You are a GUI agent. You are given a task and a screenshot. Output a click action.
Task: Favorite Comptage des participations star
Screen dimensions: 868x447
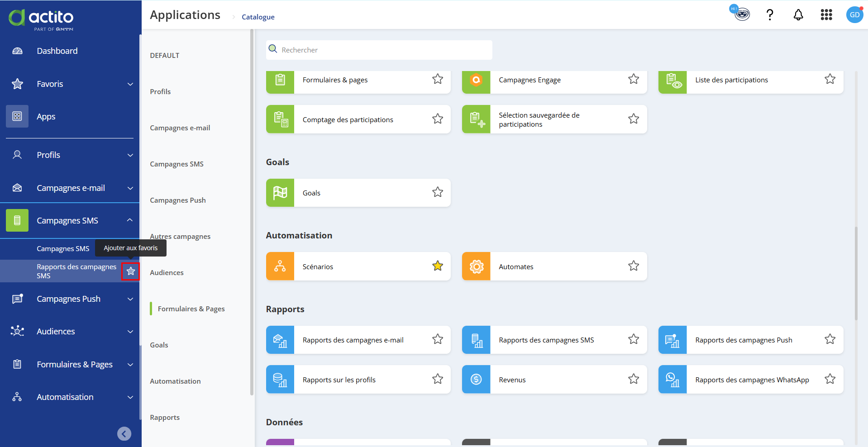(438, 119)
